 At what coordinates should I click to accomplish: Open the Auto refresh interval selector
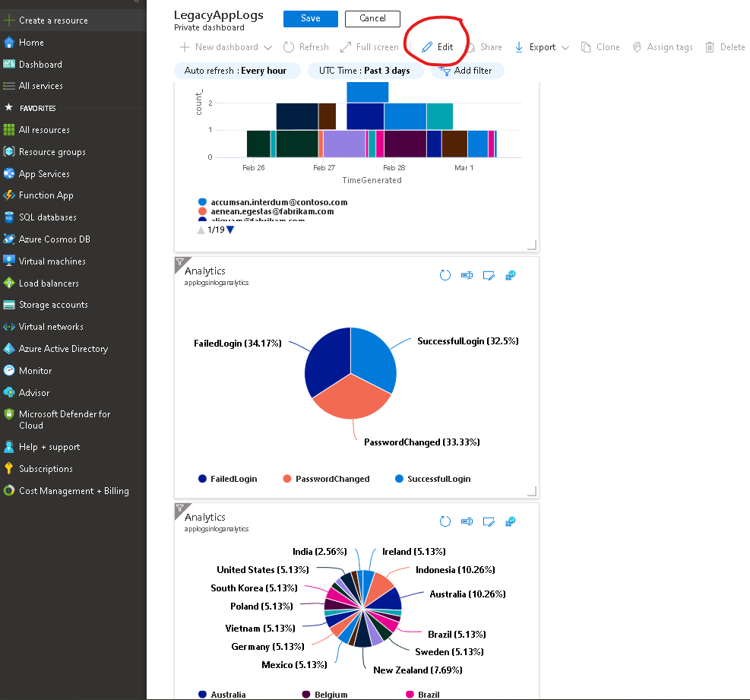pyautogui.click(x=235, y=71)
